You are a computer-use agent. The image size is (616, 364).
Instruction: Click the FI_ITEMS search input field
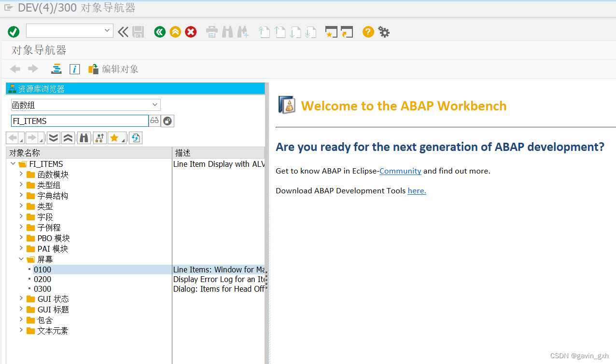pos(80,121)
